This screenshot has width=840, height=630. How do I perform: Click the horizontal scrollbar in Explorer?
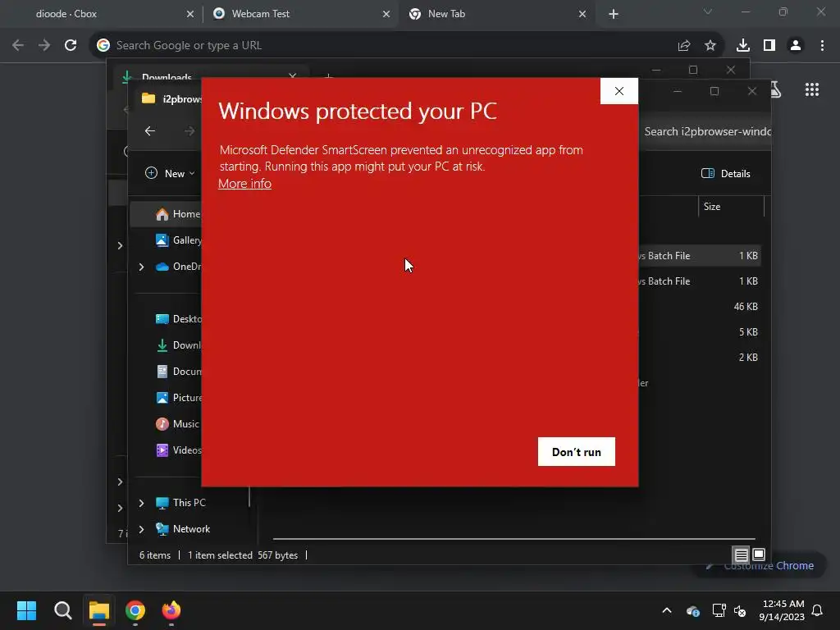pos(514,538)
